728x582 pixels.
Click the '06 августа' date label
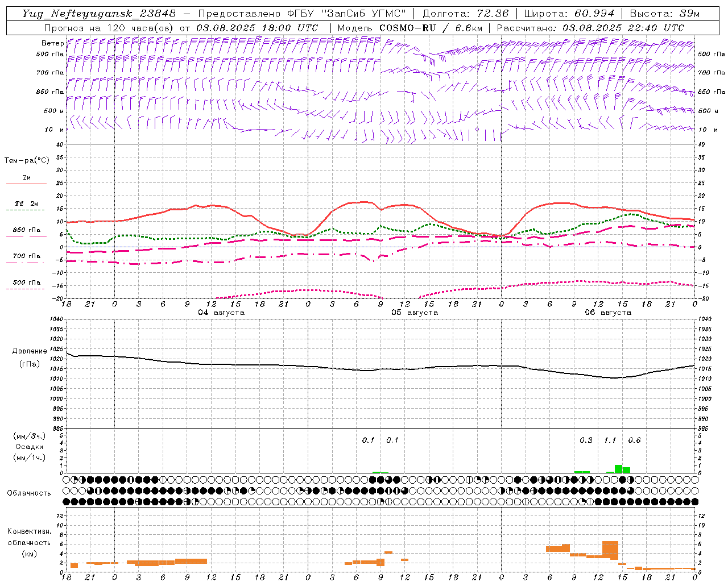click(x=608, y=313)
